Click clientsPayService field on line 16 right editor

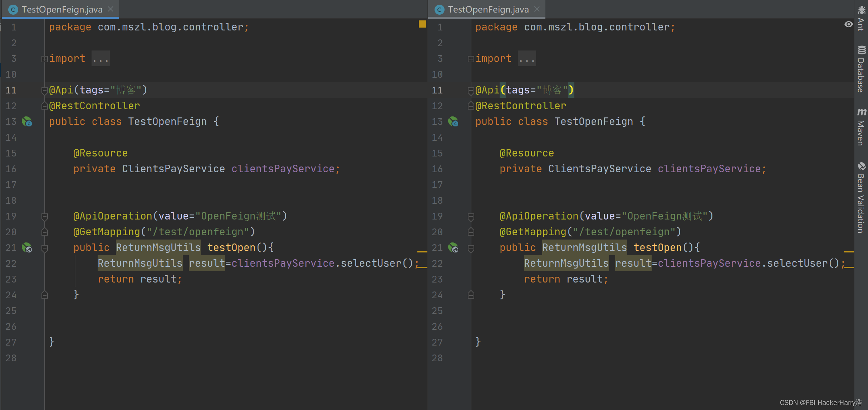709,169
